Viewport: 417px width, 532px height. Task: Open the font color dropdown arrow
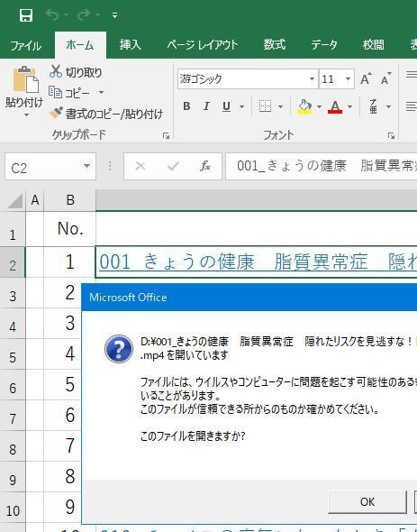coord(349,107)
